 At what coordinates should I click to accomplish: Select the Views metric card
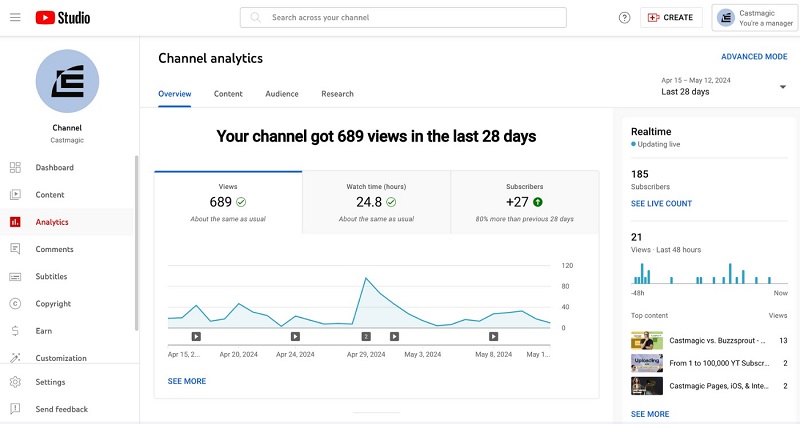[x=228, y=203]
